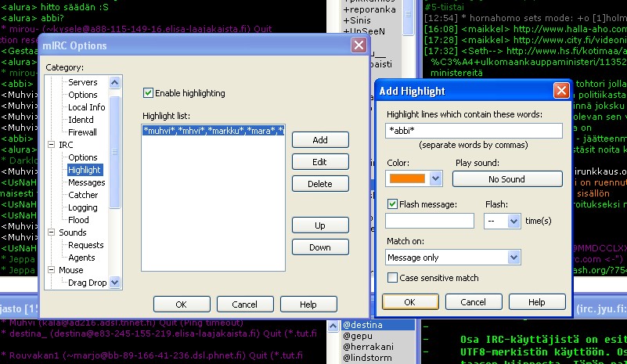Click Add in mIRC Options
The height and width of the screenshot is (364, 627).
pyautogui.click(x=320, y=140)
